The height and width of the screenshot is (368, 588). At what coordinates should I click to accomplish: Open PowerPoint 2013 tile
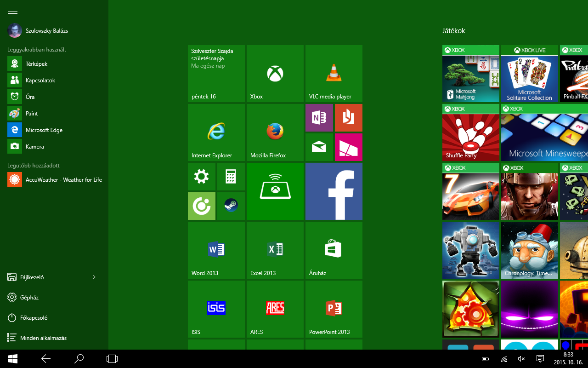(x=334, y=309)
